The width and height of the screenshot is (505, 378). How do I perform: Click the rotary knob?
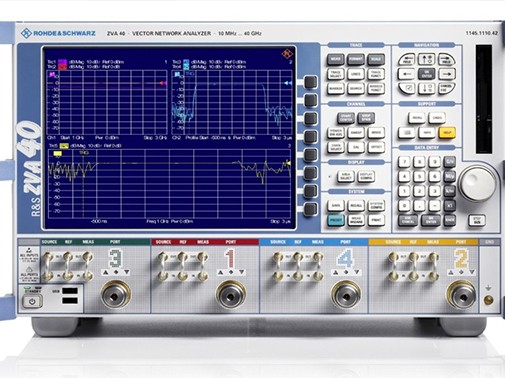click(478, 183)
